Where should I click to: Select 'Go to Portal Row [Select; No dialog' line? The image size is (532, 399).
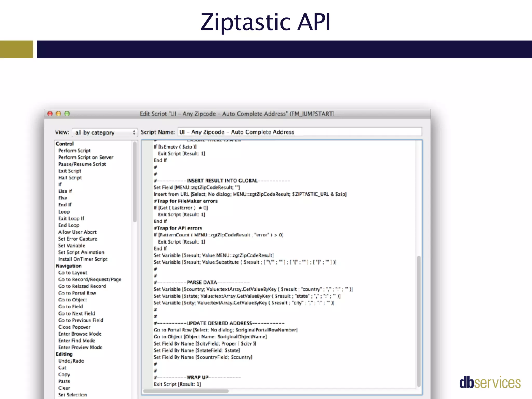(x=225, y=330)
